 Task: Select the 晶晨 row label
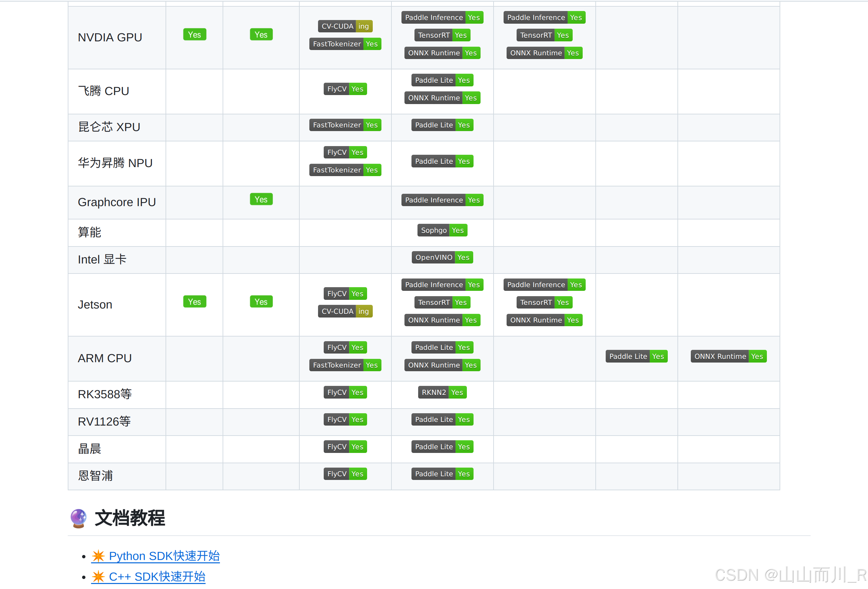click(89, 449)
